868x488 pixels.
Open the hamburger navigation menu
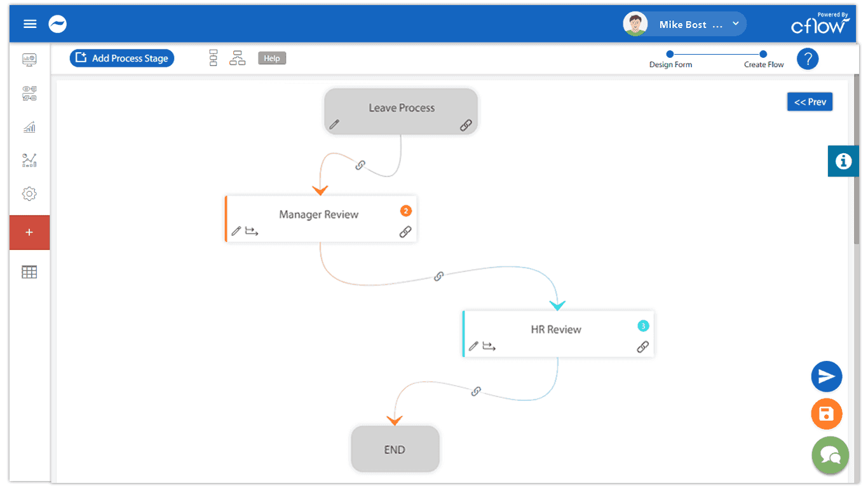click(30, 24)
